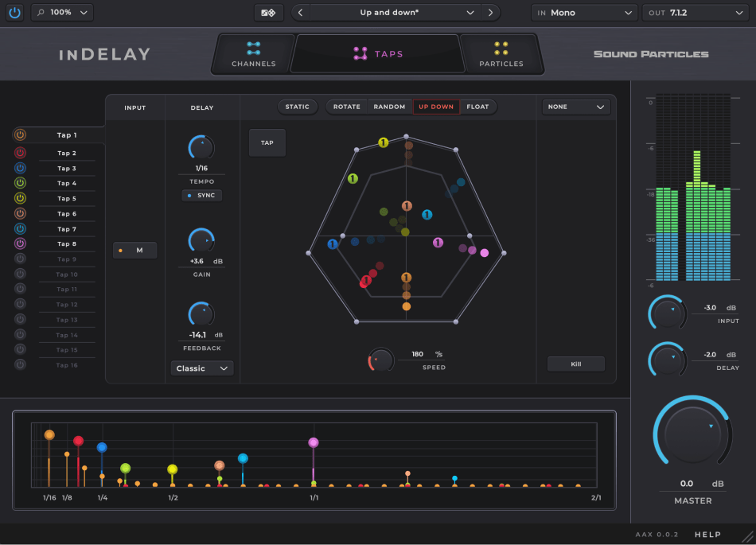The width and height of the screenshot is (756, 545).
Task: Enable Tap 9 power button
Action: pos(20,259)
